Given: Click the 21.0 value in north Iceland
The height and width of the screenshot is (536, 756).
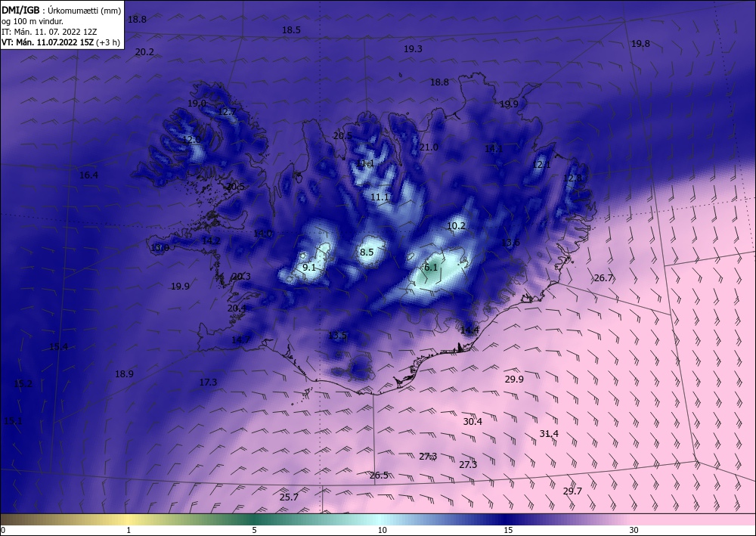Looking at the screenshot, I should pos(429,147).
